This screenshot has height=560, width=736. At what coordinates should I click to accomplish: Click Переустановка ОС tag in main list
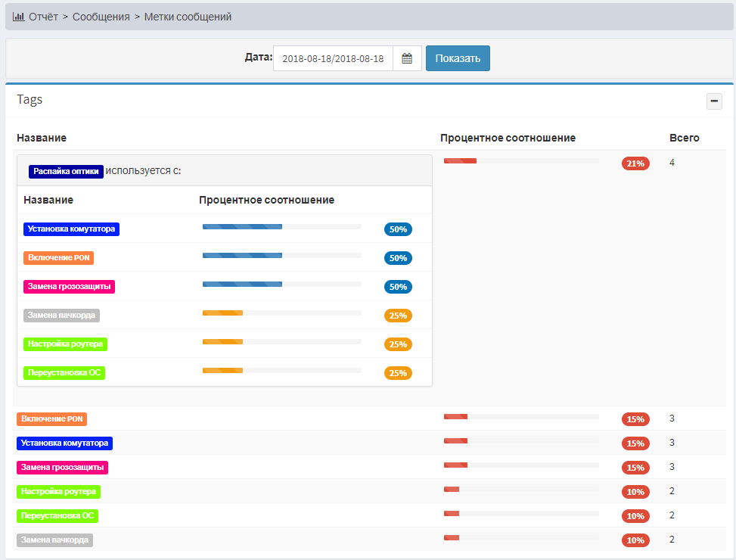pyautogui.click(x=57, y=516)
